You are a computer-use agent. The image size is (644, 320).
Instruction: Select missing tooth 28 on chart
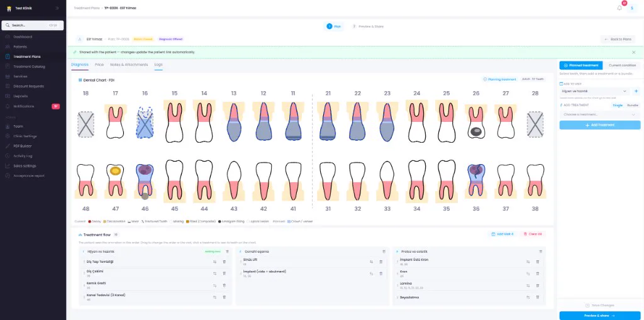pyautogui.click(x=535, y=124)
